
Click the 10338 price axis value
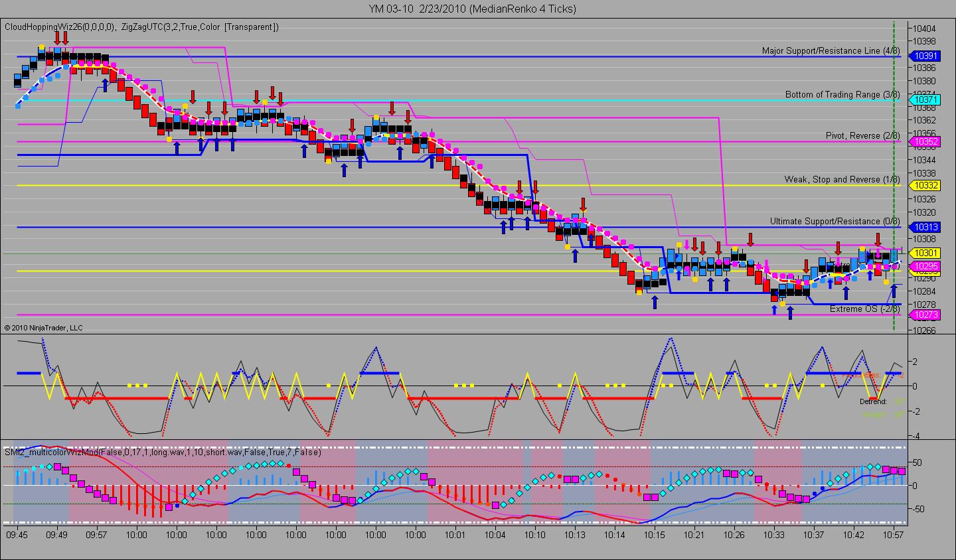click(x=924, y=173)
